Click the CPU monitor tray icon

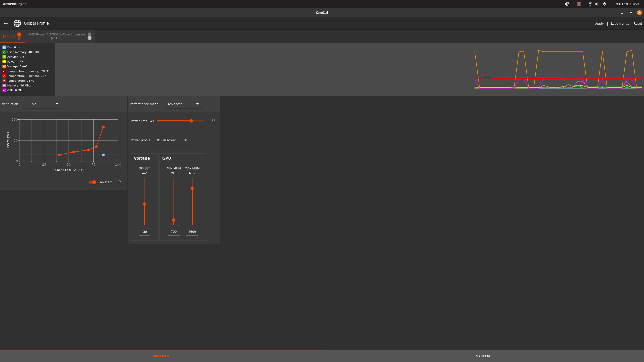(579, 4)
